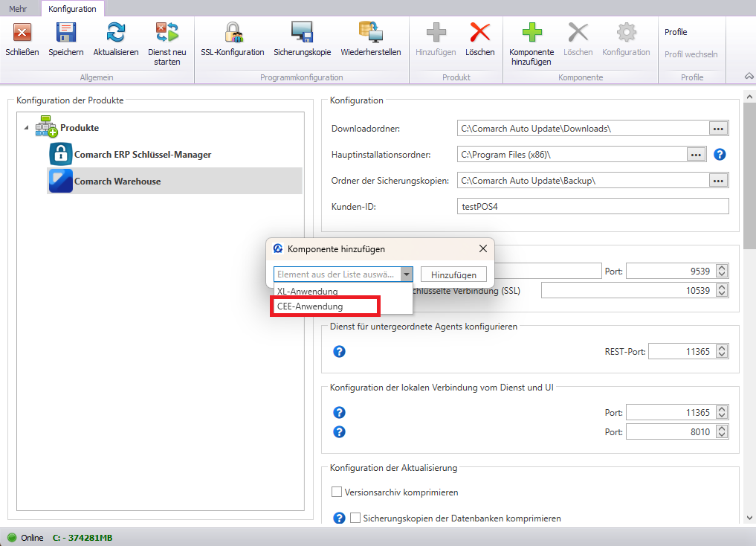This screenshot has width=756, height=546.
Task: Click the Kunden-ID field with testPOS4
Action: pyautogui.click(x=592, y=207)
